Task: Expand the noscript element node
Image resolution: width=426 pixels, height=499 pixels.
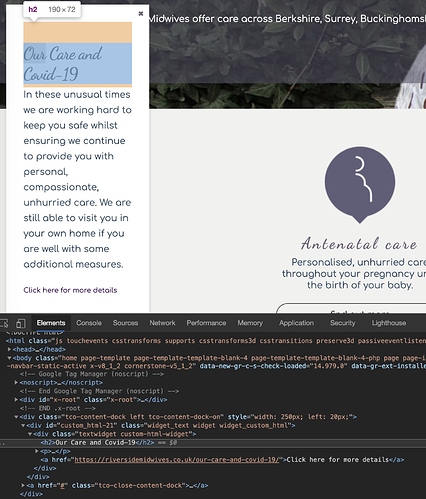Action: pos(16,382)
